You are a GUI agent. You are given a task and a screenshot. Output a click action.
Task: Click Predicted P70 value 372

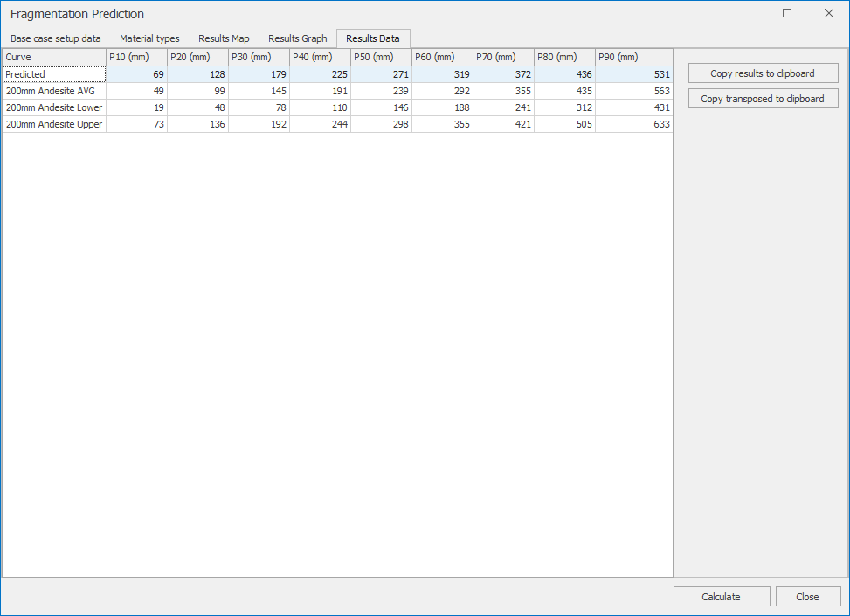coord(504,74)
